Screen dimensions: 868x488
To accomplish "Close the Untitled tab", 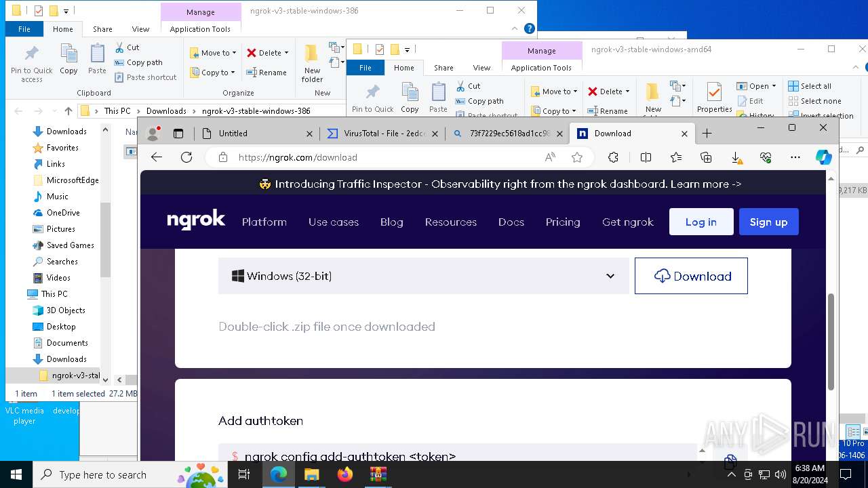I will point(309,134).
